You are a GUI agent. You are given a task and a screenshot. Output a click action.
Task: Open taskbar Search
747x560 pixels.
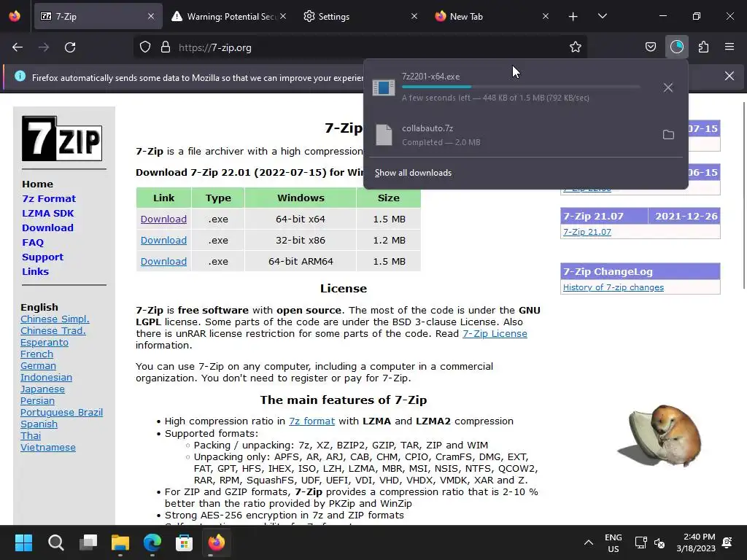55,542
